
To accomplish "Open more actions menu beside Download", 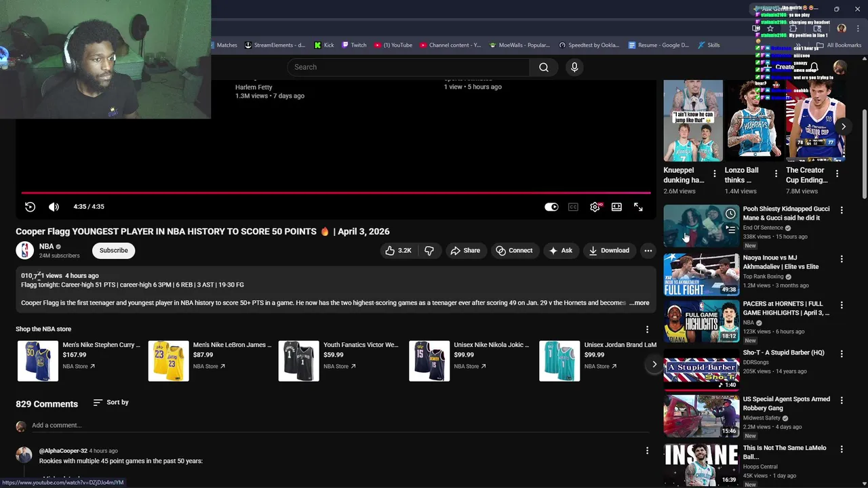I will click(648, 251).
